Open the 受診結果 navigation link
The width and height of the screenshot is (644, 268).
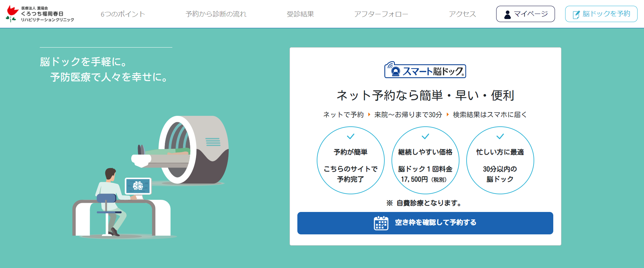300,14
